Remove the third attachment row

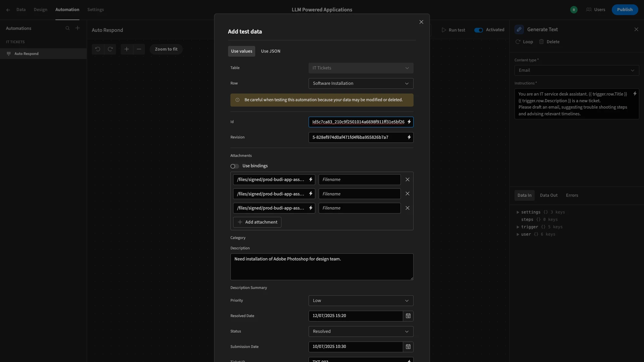408,208
